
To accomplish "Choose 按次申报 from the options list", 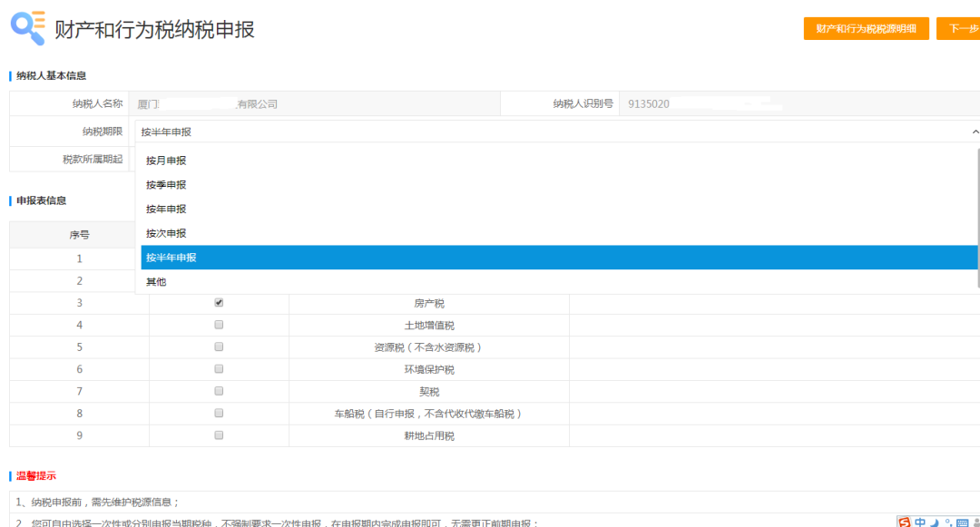I will click(166, 233).
